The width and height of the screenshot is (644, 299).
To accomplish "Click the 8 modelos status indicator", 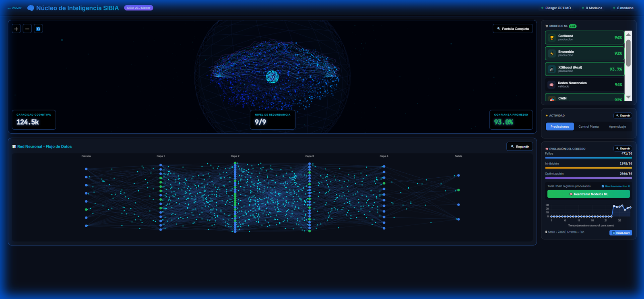I will (623, 8).
